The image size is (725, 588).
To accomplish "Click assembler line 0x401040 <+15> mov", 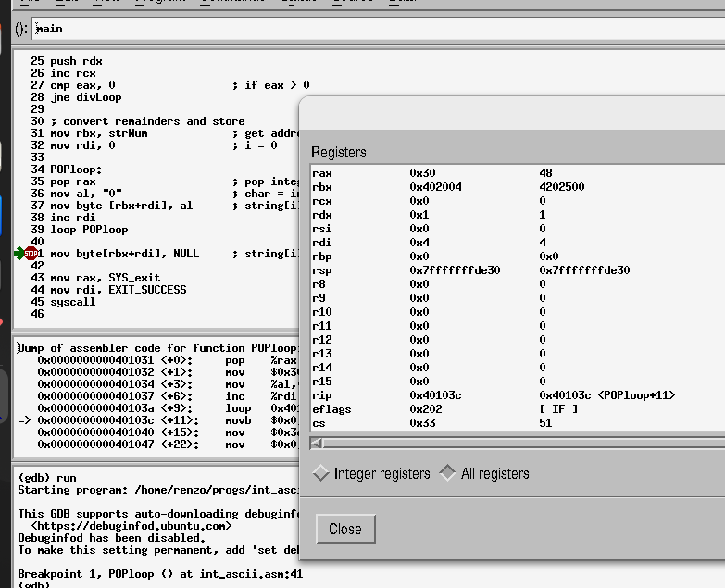I will pyautogui.click(x=168, y=432).
